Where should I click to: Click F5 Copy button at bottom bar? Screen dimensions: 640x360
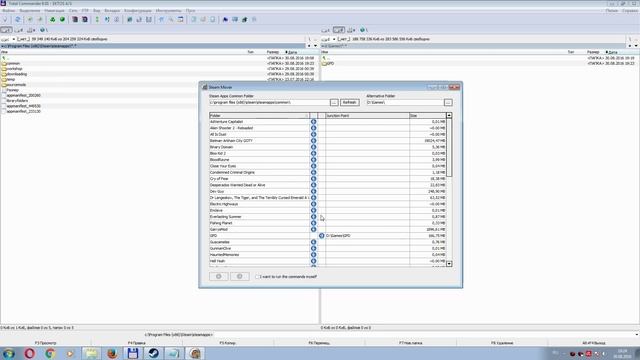228,343
